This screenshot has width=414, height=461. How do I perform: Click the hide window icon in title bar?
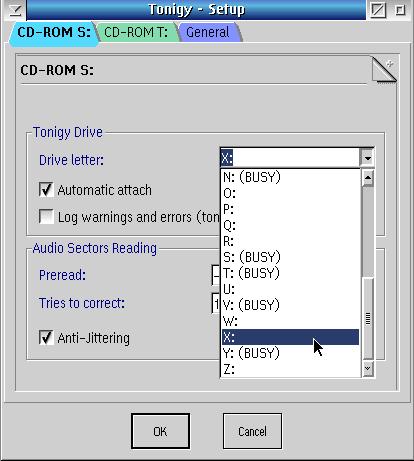pyautogui.click(x=378, y=10)
